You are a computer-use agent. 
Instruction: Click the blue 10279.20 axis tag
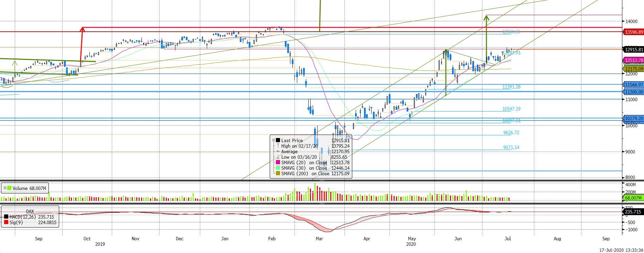pyautogui.click(x=634, y=118)
